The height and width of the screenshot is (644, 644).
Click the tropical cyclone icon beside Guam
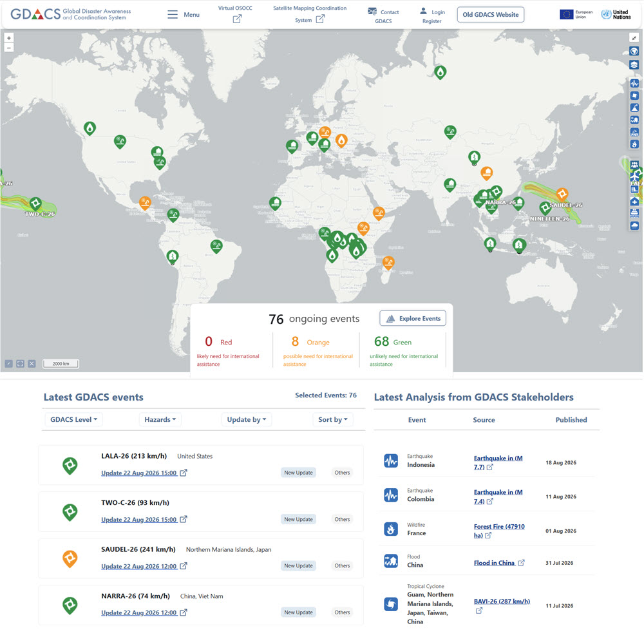click(x=391, y=604)
